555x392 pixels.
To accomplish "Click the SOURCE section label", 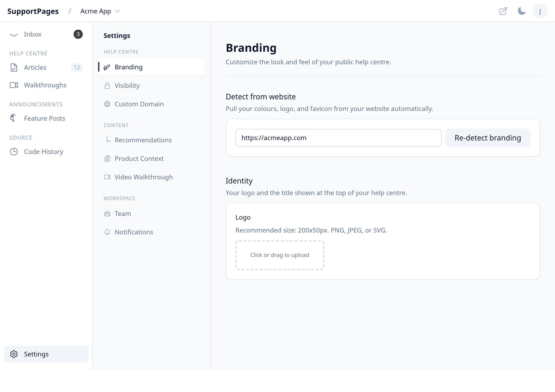I will point(21,138).
